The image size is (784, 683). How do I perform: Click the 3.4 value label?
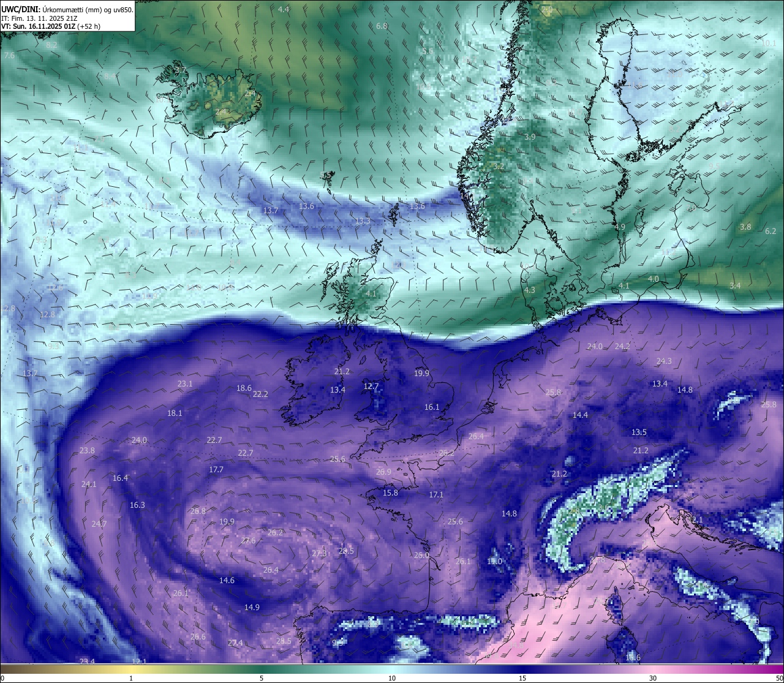[x=736, y=285]
